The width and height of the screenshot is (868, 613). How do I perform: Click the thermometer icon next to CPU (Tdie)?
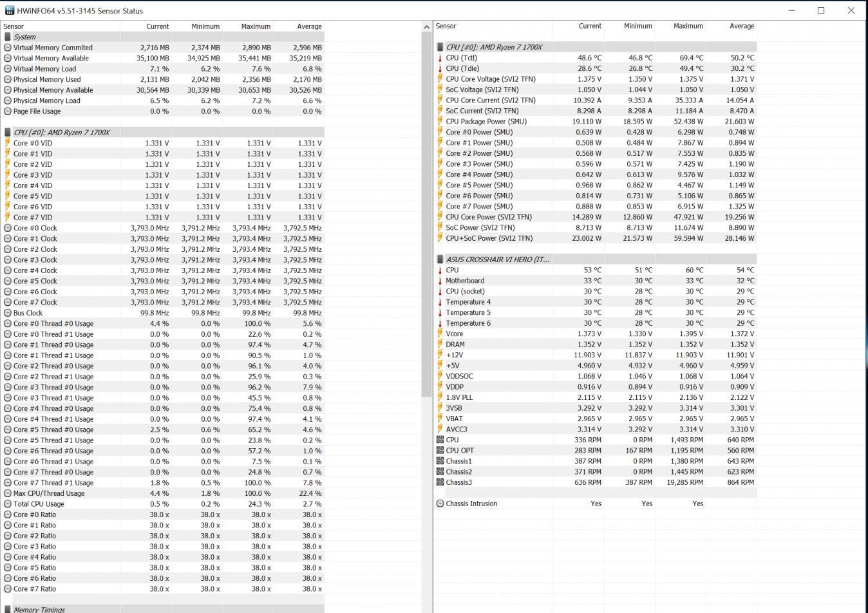click(440, 68)
